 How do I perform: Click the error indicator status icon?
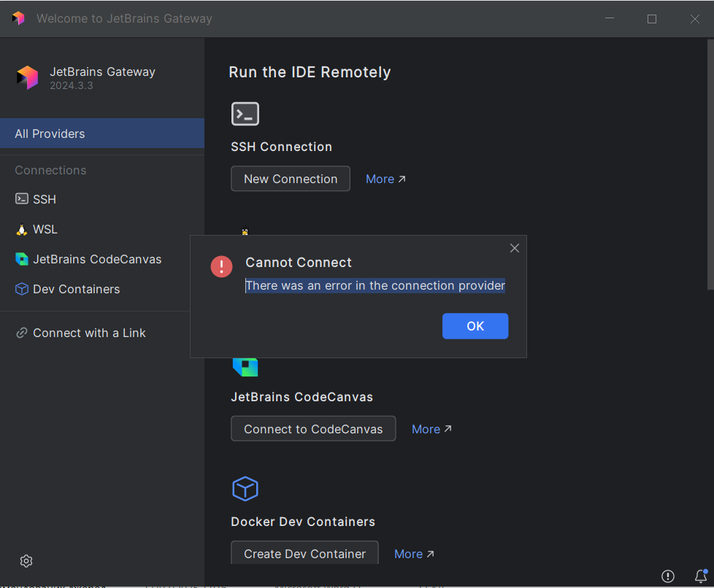pos(668,576)
